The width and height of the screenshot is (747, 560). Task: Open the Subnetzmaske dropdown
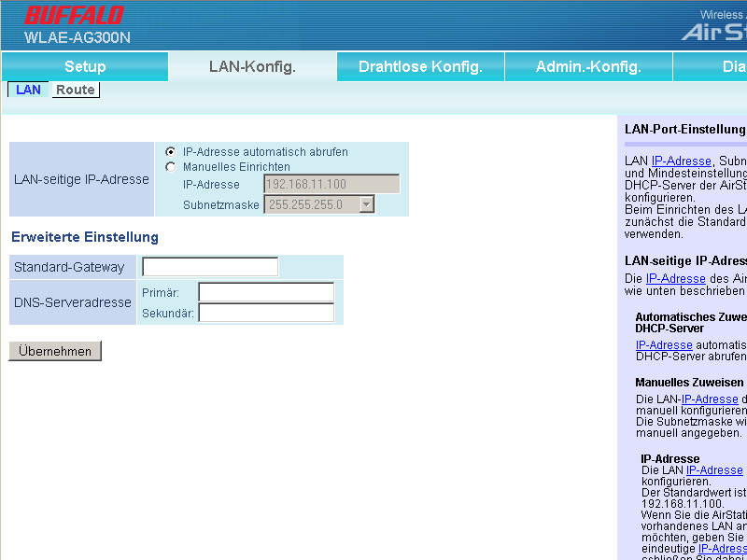point(319,204)
